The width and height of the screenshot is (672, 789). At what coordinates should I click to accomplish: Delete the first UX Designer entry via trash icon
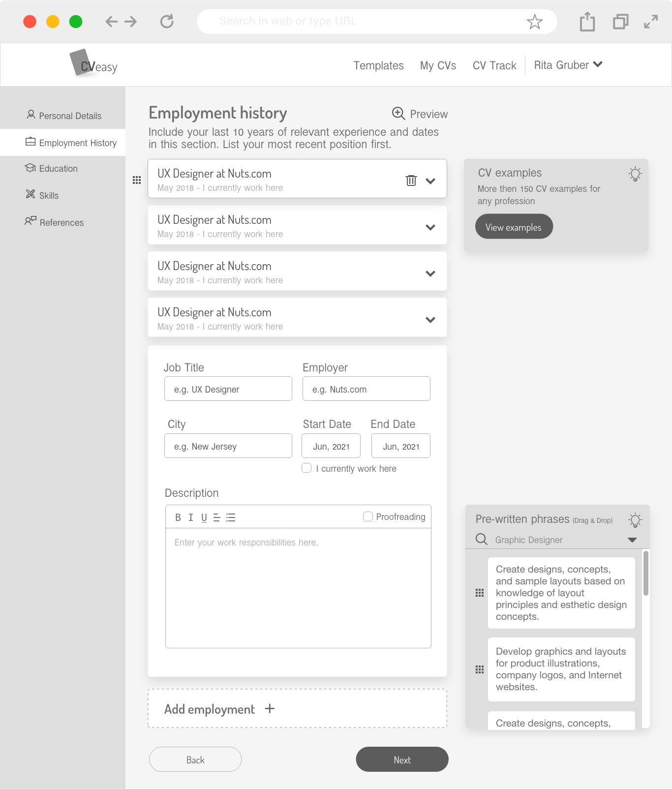coord(411,181)
